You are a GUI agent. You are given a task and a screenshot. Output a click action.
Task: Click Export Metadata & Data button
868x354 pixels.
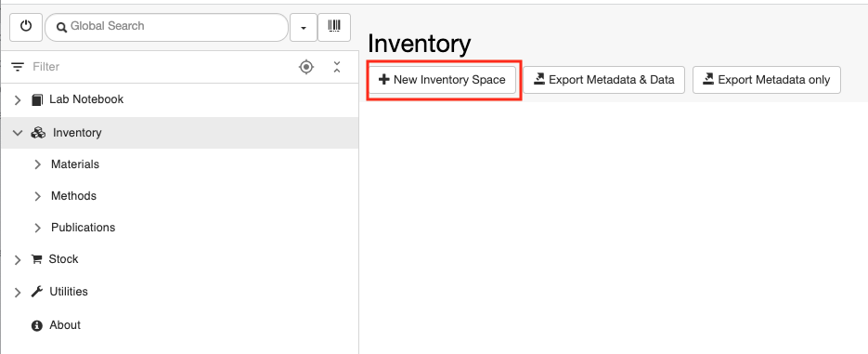coord(604,80)
